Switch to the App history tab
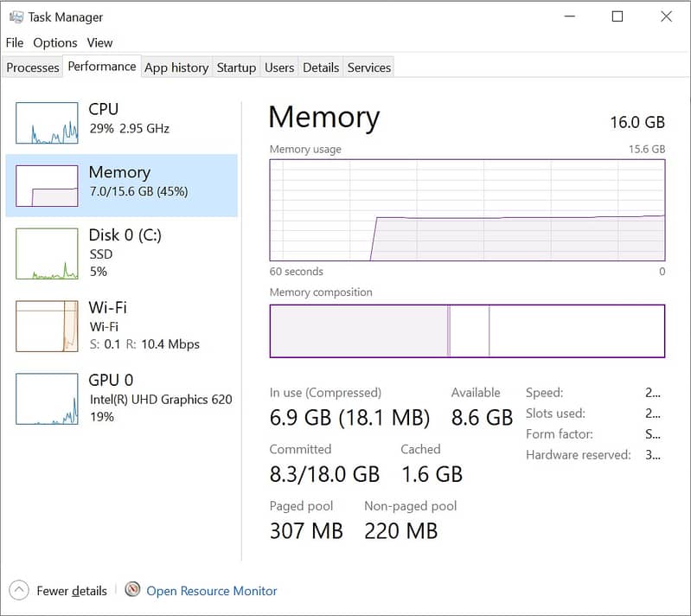The width and height of the screenshot is (691, 616). pos(176,67)
